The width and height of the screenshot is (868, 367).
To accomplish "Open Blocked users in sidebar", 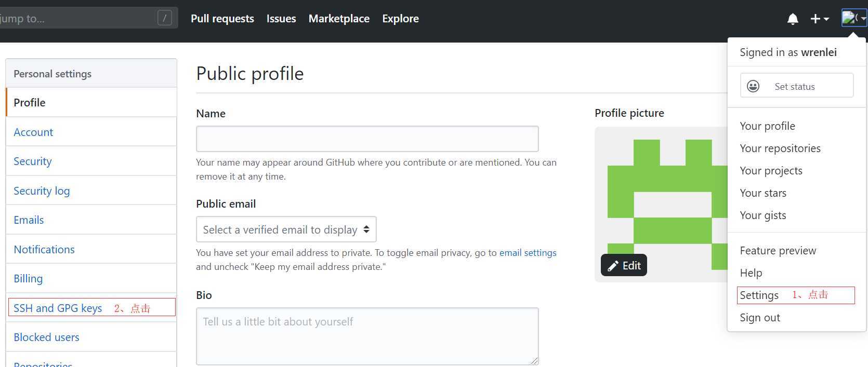I will point(91,337).
